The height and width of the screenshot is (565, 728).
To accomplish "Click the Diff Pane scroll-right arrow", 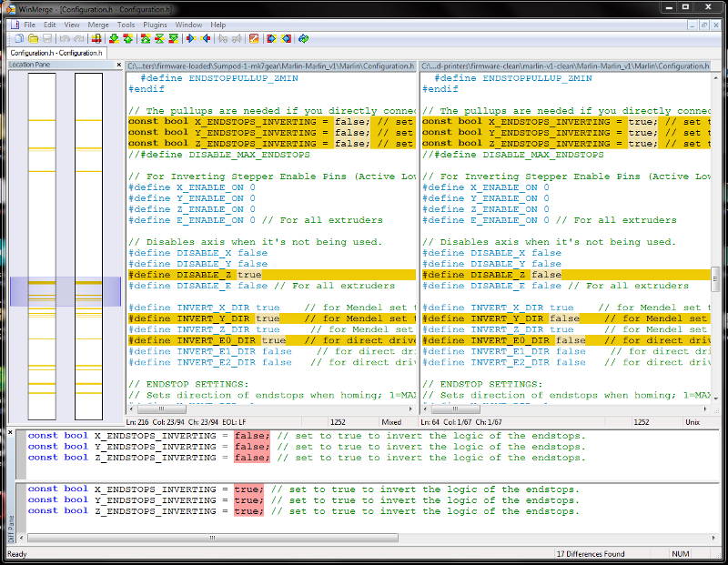I will pos(713,538).
